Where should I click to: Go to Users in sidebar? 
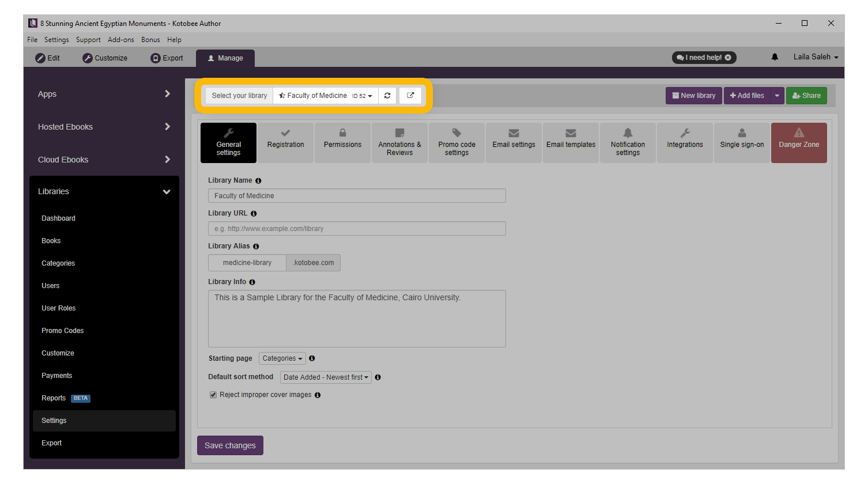(104, 286)
